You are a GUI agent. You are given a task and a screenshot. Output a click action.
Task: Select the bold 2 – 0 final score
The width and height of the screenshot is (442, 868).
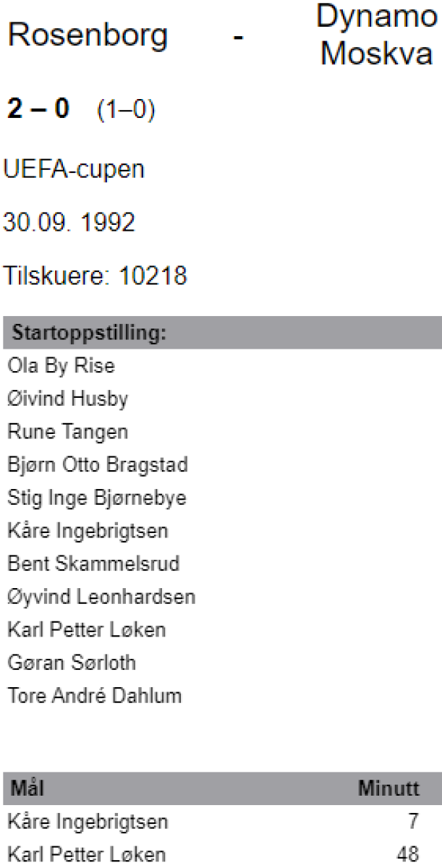[x=37, y=114]
